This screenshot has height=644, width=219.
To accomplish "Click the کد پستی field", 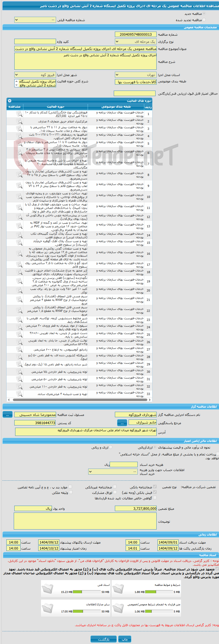I will pyautogui.click(x=35, y=423).
